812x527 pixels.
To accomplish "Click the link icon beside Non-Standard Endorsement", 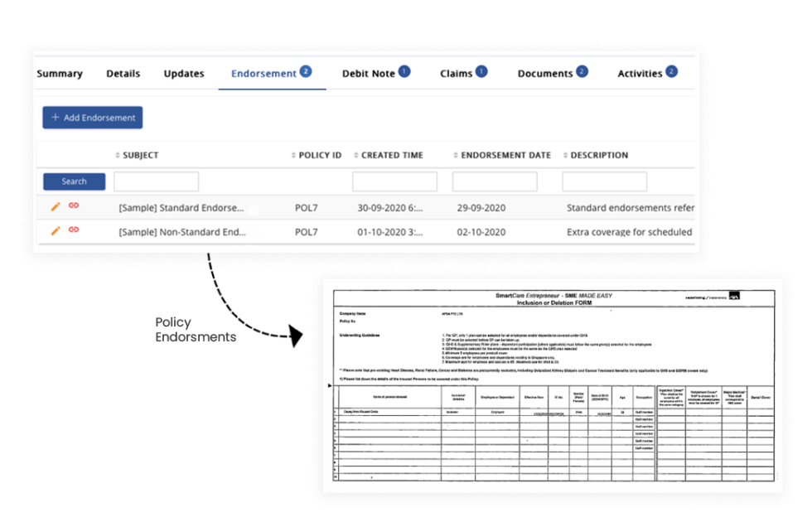I will click(x=75, y=231).
